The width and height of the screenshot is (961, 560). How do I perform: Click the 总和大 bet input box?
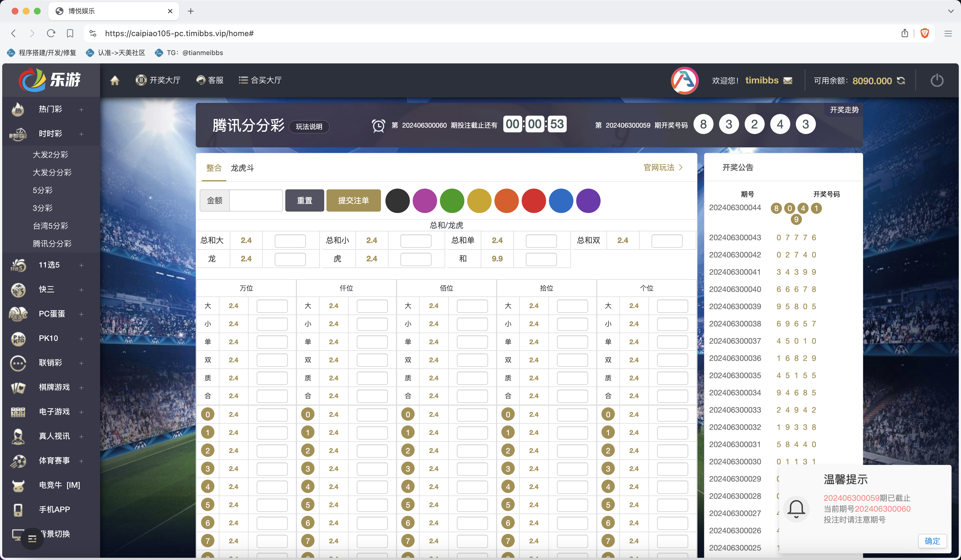click(x=290, y=241)
